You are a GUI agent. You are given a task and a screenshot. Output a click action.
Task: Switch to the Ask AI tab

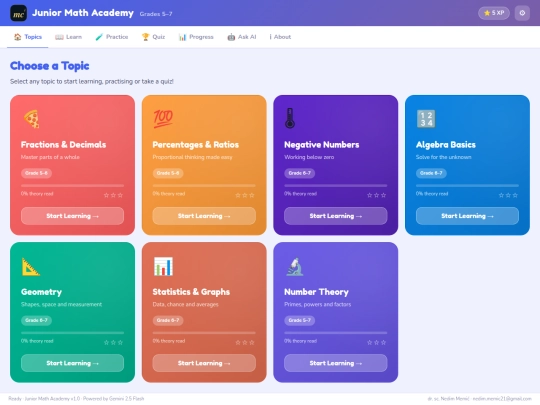pyautogui.click(x=242, y=37)
